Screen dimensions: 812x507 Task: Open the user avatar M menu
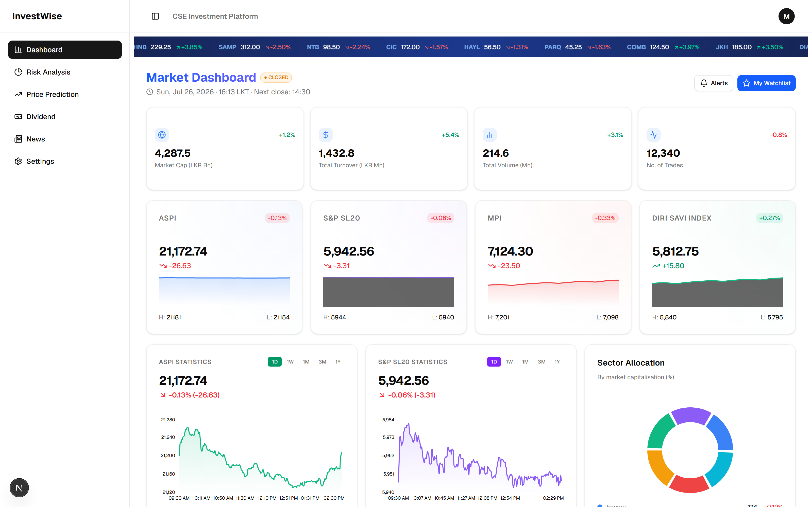point(786,16)
